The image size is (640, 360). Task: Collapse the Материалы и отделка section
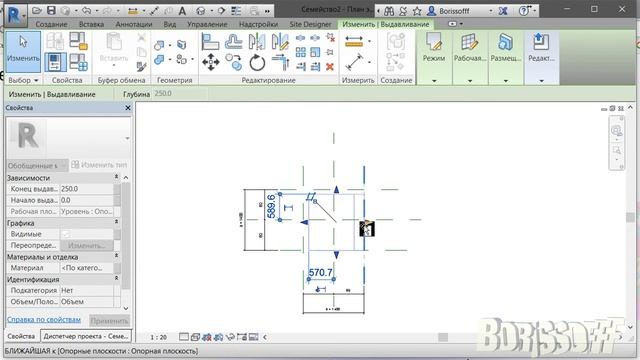pyautogui.click(x=116, y=256)
